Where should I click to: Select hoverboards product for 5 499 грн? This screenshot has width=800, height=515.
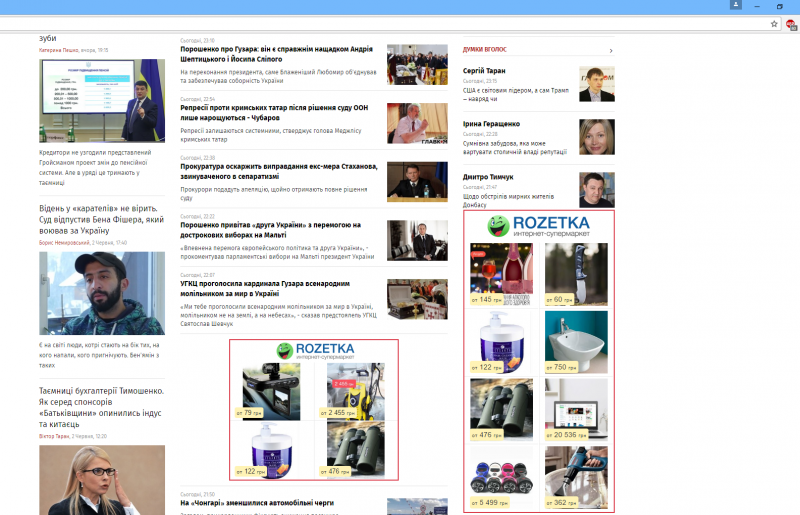pyautogui.click(x=502, y=477)
